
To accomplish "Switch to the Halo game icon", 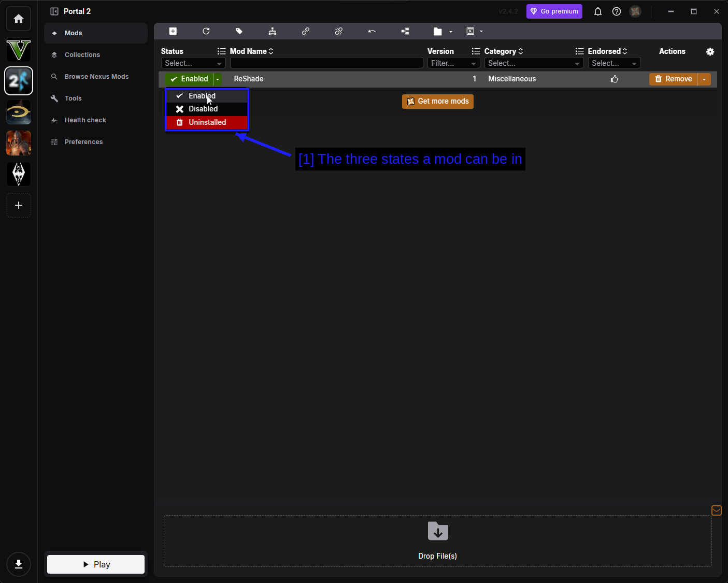I will click(x=19, y=112).
